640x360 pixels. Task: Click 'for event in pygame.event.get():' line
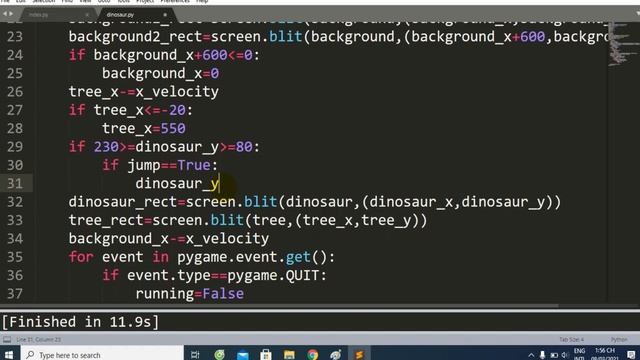202,257
